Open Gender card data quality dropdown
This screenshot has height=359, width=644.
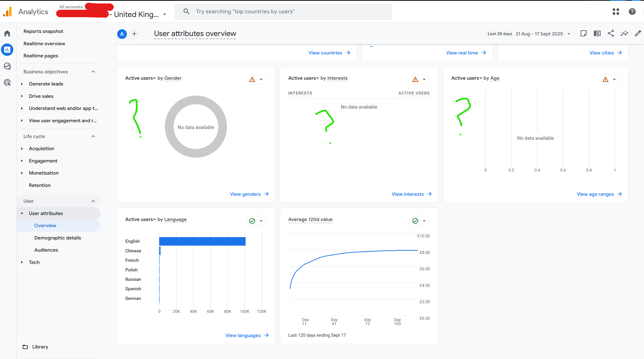(x=261, y=79)
